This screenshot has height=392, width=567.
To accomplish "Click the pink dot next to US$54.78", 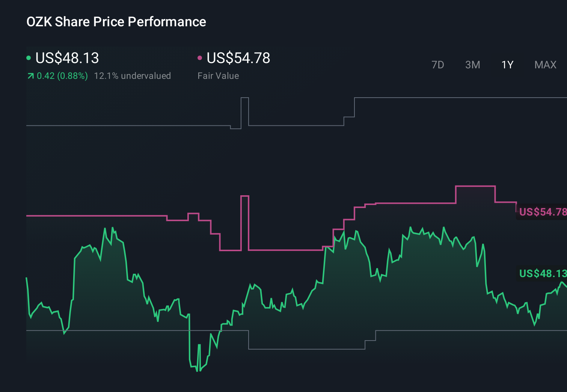I will tap(200, 57).
